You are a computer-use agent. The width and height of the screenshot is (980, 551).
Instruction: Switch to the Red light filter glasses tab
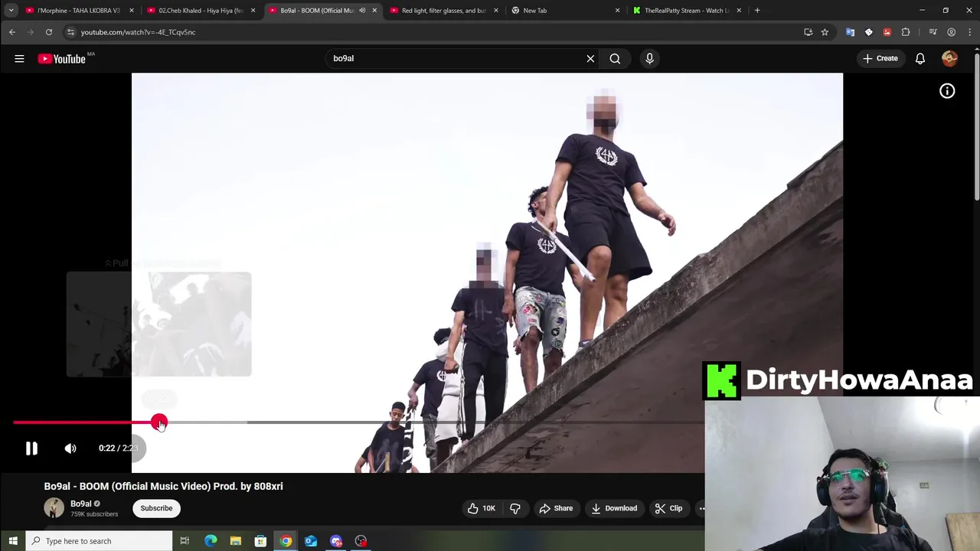[x=444, y=11]
